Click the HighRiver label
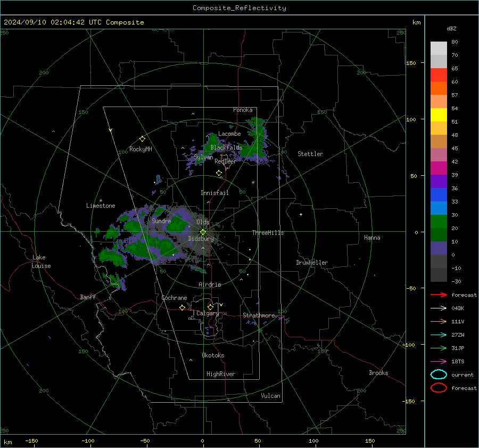Viewport: 479px width, 448px height. pos(221,374)
